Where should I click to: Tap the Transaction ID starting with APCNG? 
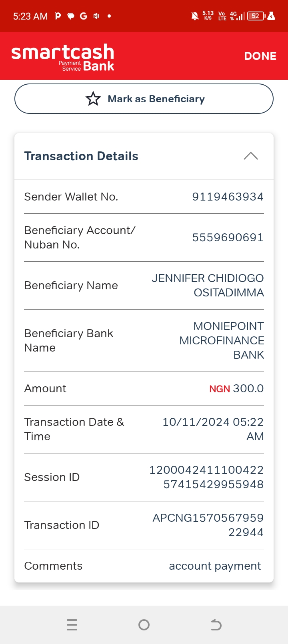(x=208, y=525)
